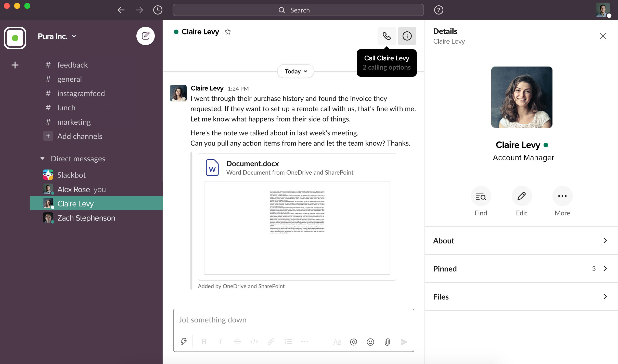The image size is (618, 364).
Task: Toggle the Aa formatting bar visibility
Action: (337, 342)
